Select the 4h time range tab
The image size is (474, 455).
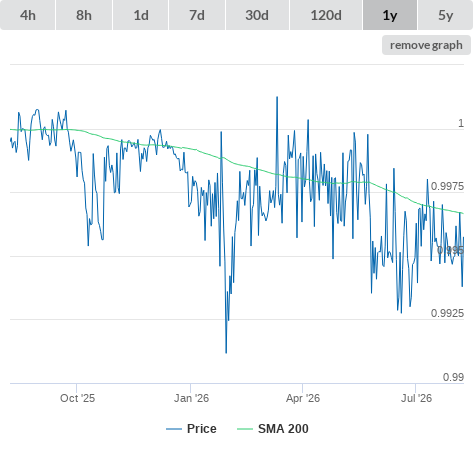28,15
